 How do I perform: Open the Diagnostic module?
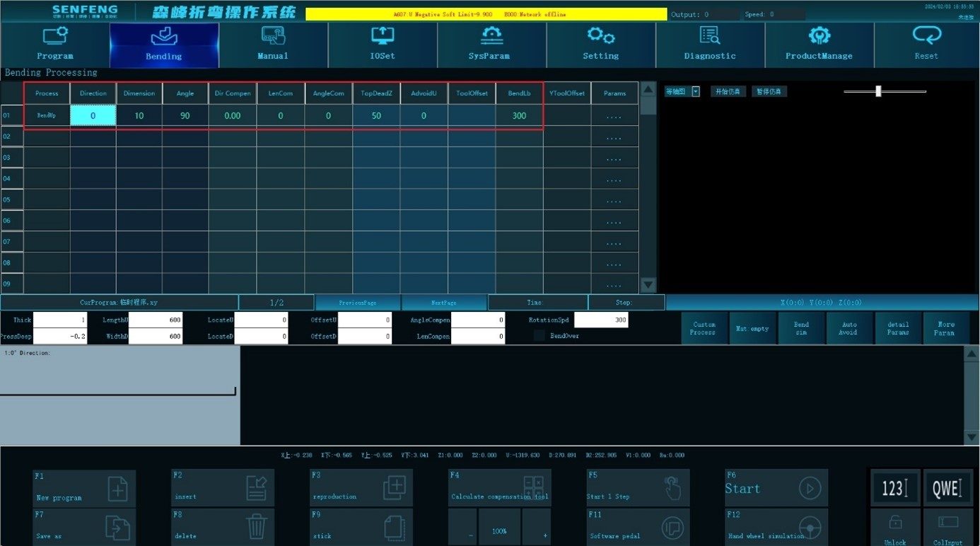[x=710, y=45]
